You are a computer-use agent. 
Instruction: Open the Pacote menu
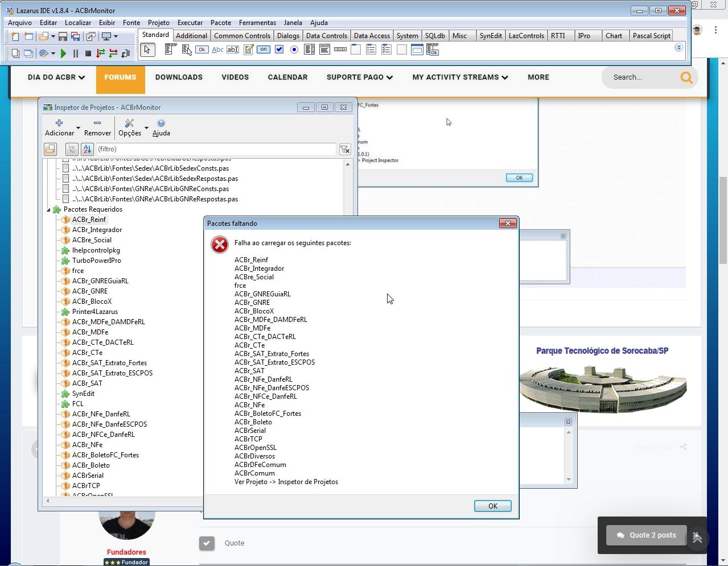tap(221, 23)
